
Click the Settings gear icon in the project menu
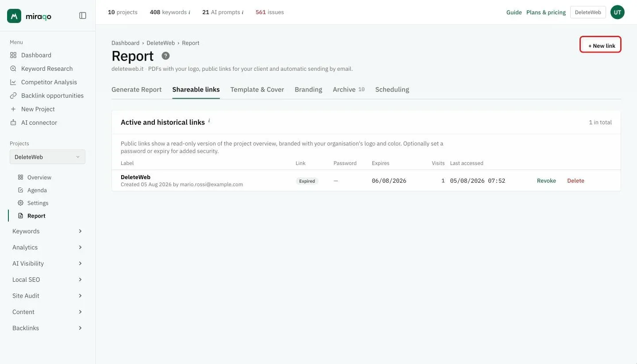[x=20, y=203]
